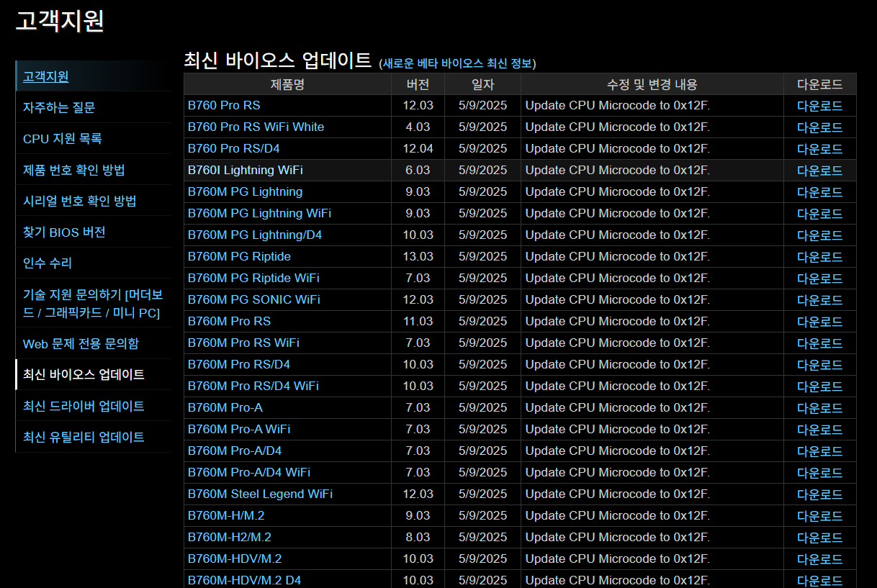This screenshot has width=877, height=588.
Task: Download BIOS for B760M Steel Legend WiFi
Action: click(x=819, y=494)
